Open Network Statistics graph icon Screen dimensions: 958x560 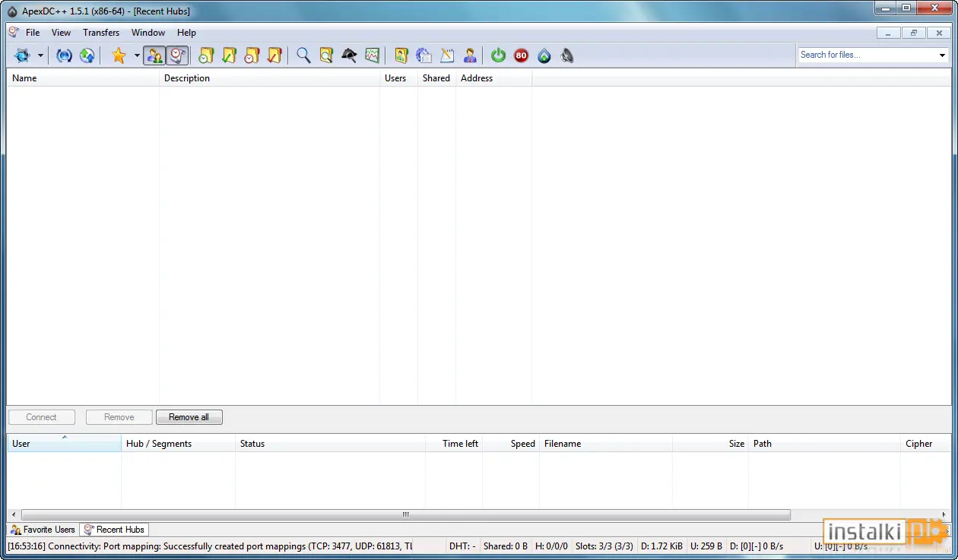tap(372, 55)
